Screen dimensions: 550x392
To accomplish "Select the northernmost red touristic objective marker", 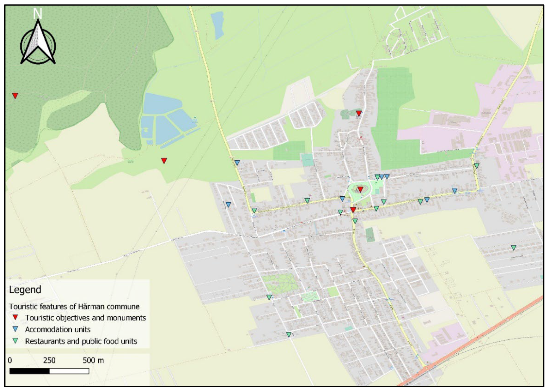I will coord(359,113).
